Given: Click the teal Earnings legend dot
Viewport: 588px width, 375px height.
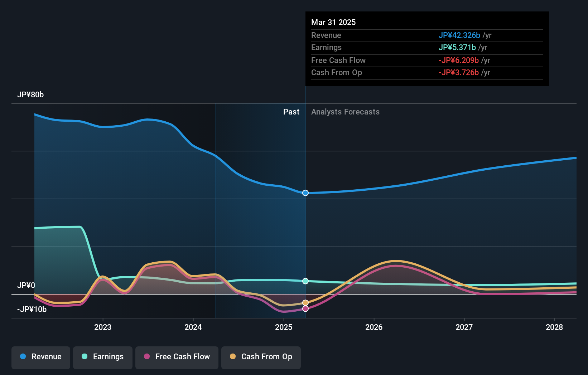Looking at the screenshot, I should [84, 357].
